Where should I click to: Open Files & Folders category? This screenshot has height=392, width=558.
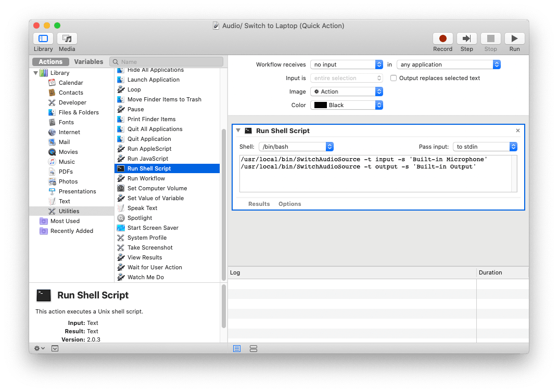79,113
